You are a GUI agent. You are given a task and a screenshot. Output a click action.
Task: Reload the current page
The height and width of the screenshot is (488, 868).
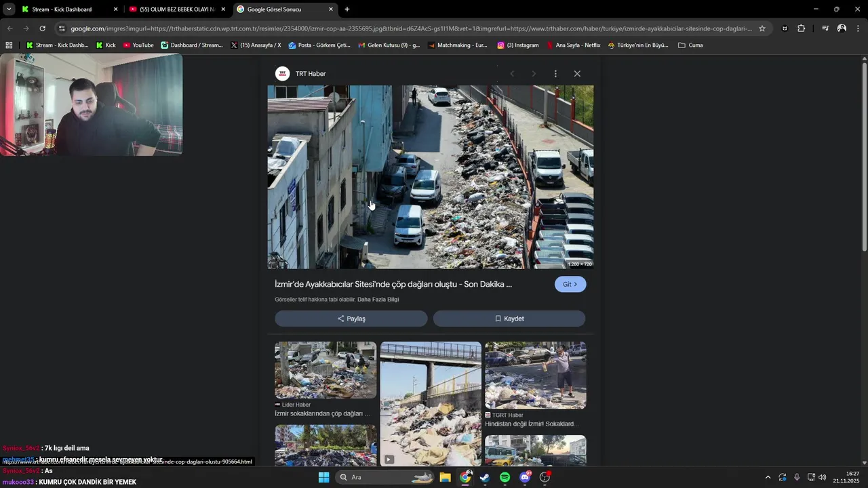click(x=42, y=28)
